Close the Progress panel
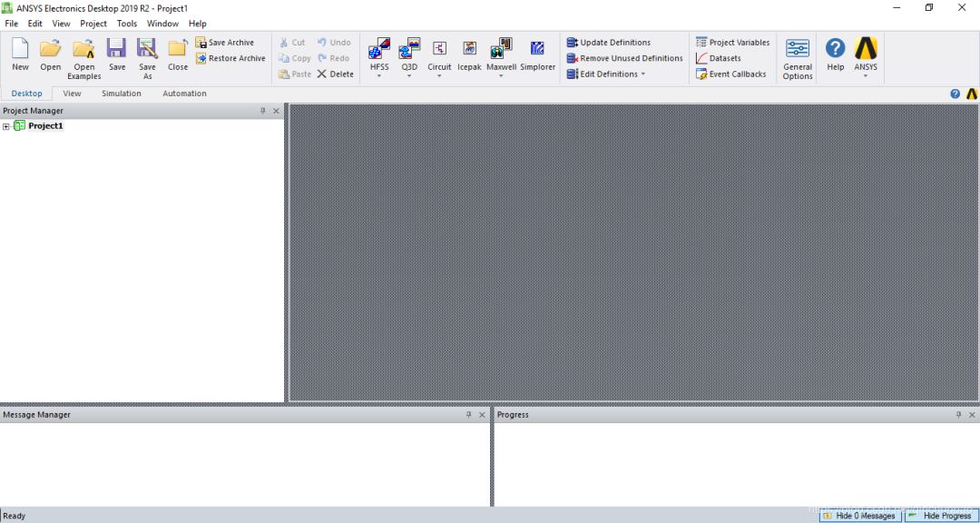 coord(972,415)
